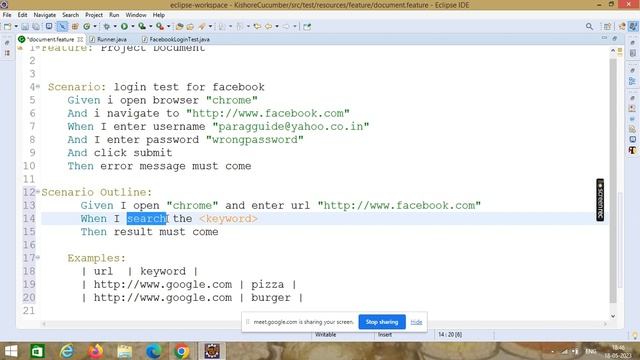This screenshot has height=360, width=640.
Task: Open Microsoft Edge from the taskbar
Action: (153, 351)
